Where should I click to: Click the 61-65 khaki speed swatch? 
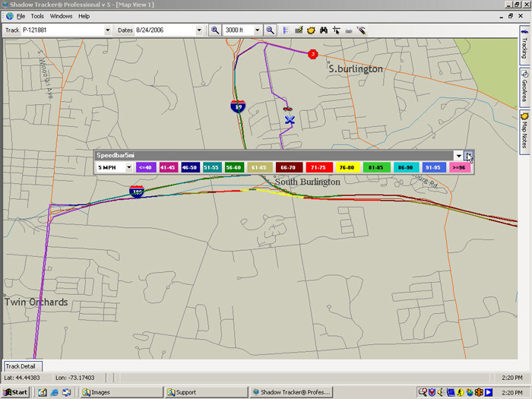tap(260, 167)
